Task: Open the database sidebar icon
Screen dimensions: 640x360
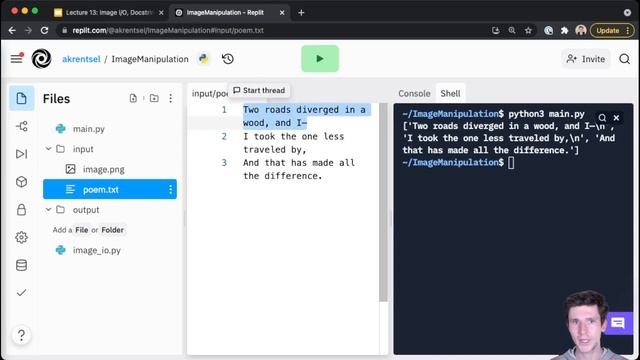Action: (x=22, y=265)
